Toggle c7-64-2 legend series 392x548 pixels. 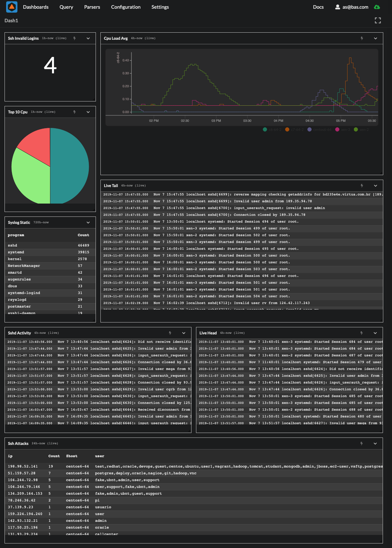click(x=294, y=130)
